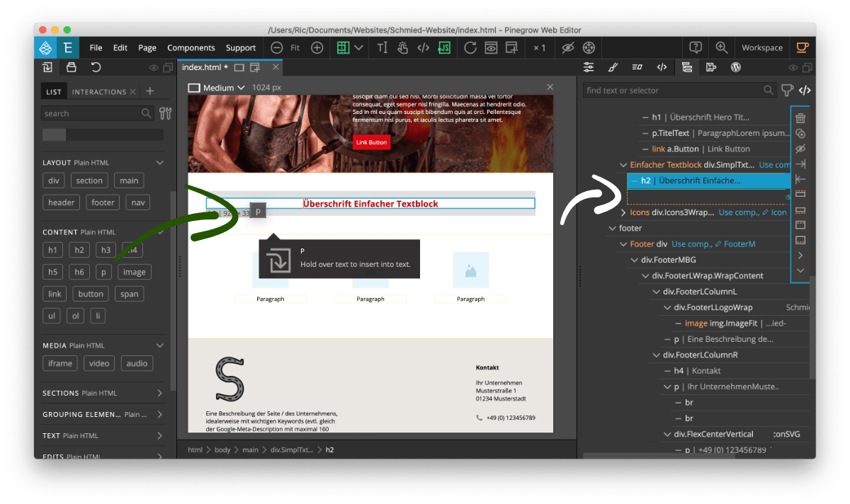Collapse the footer tree node

(x=613, y=228)
